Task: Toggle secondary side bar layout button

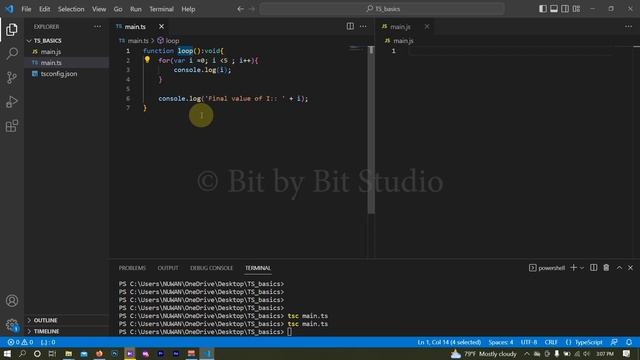Action: pos(565,9)
